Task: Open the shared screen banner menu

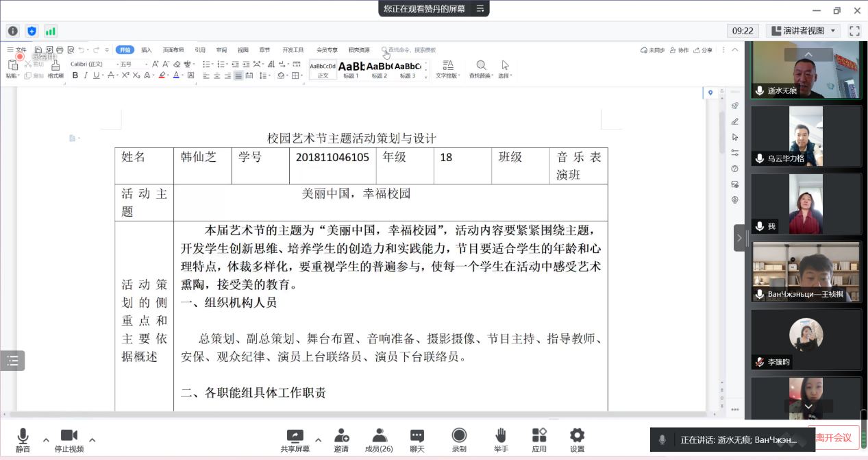Action: click(480, 9)
